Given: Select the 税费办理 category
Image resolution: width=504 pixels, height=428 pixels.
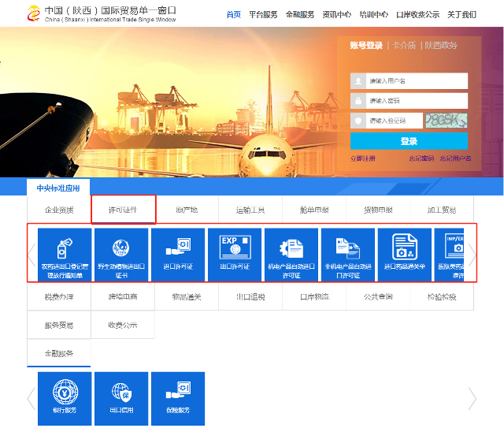Looking at the screenshot, I should click(59, 296).
